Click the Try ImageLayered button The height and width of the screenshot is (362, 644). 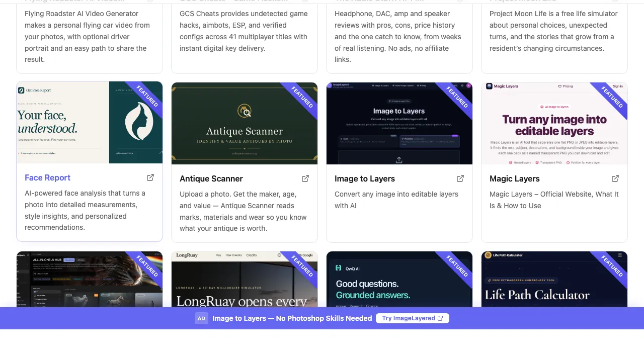[413, 318]
